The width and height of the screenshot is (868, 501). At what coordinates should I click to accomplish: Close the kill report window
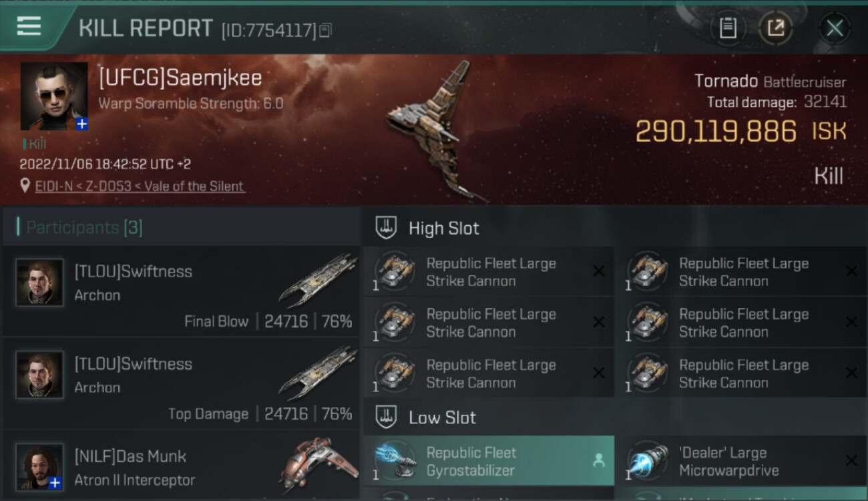835,28
